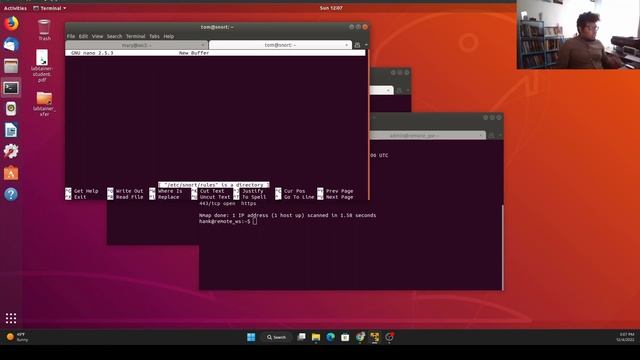The height and width of the screenshot is (360, 640).
Task: Open the Files manager in dock
Action: [x=11, y=66]
